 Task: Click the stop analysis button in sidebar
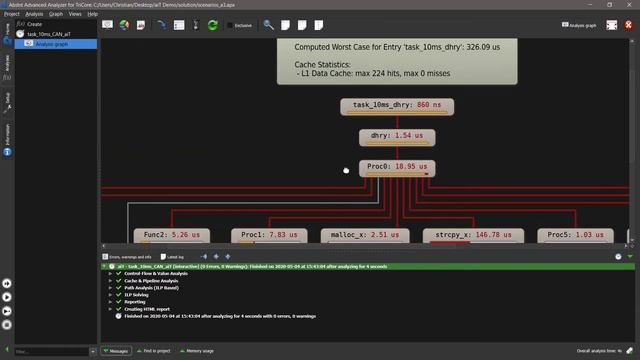7,325
